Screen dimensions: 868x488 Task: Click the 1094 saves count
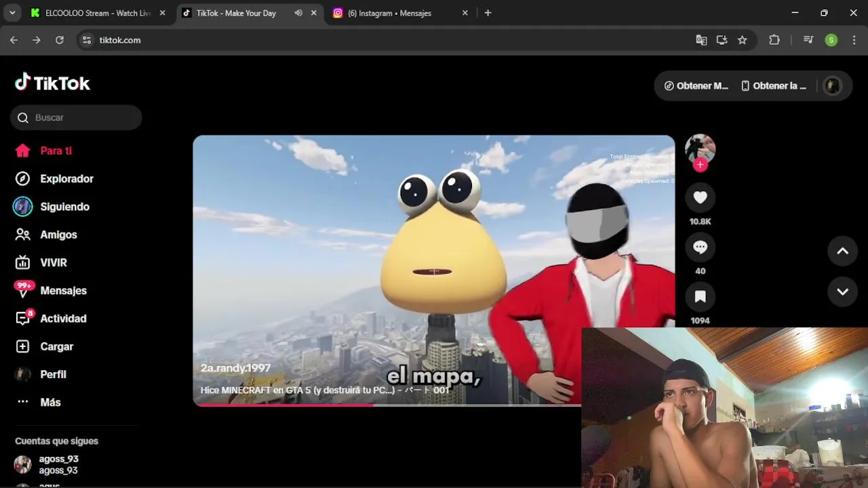[701, 321]
